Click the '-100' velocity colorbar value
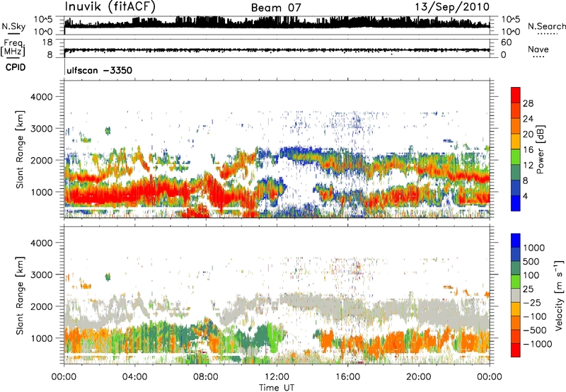This screenshot has height=392, width=566. [535, 316]
